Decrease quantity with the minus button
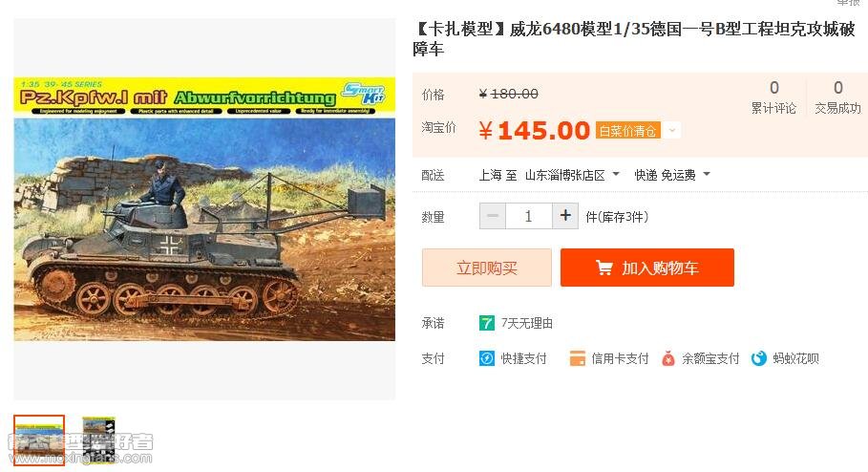Viewport: 868px width, 472px height. (493, 216)
